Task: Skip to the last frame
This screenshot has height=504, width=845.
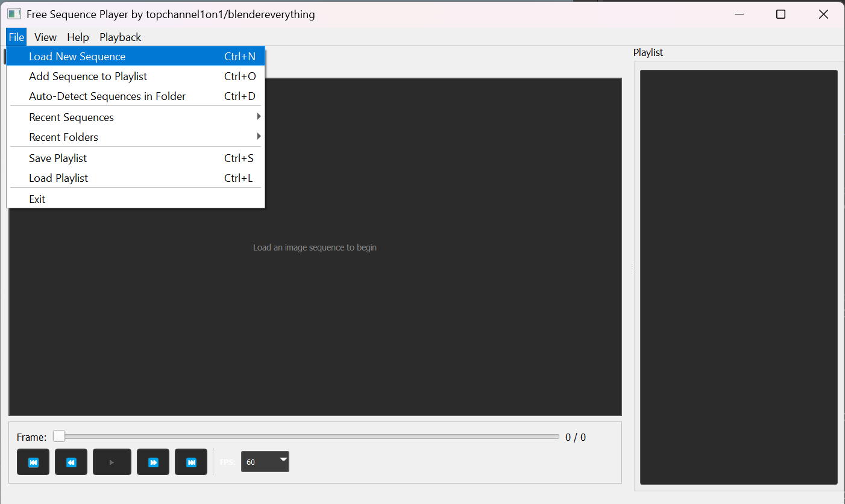Action: pos(191,462)
